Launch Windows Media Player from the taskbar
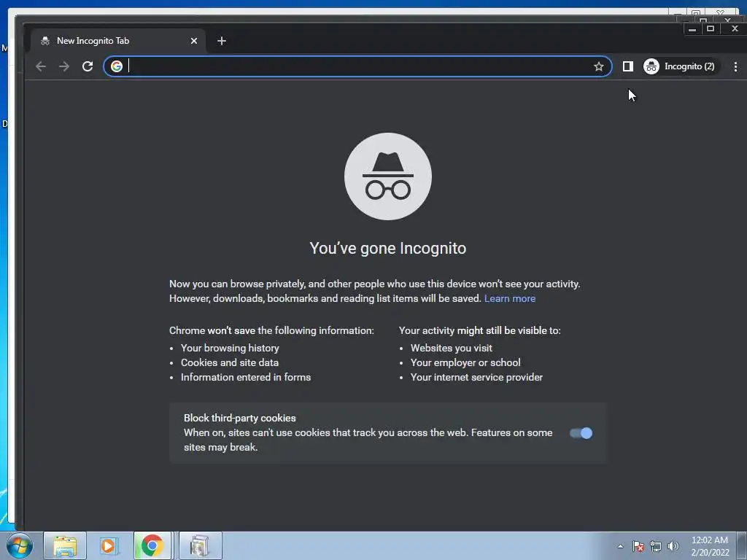747x560 pixels. (x=109, y=545)
